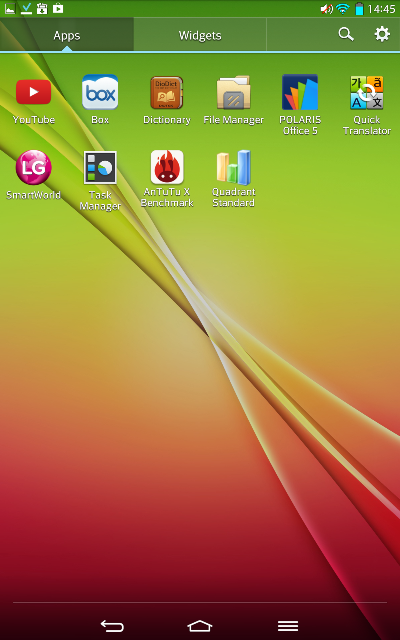Image resolution: width=400 pixels, height=640 pixels.
Task: Switch to the Widgets tab
Action: (x=200, y=35)
